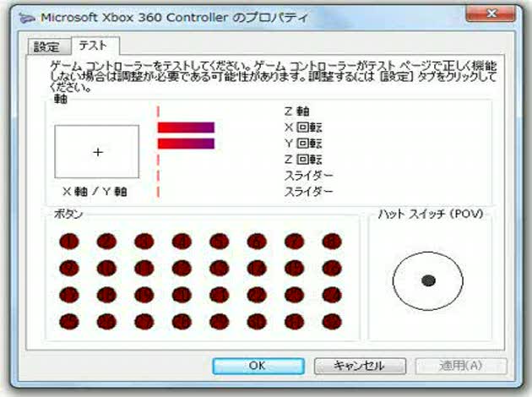Image resolution: width=532 pixels, height=397 pixels.
Task: Click button indicator 19
Action: [144, 295]
